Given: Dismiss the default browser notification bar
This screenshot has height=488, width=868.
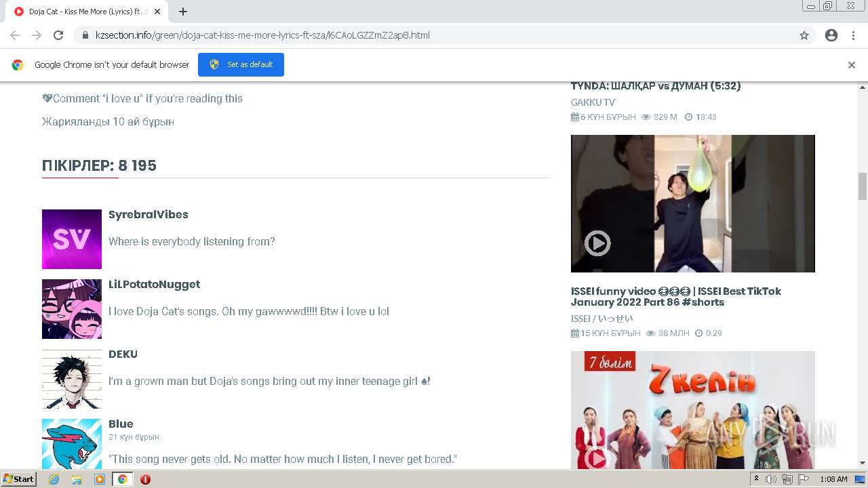Looking at the screenshot, I should coord(852,65).
